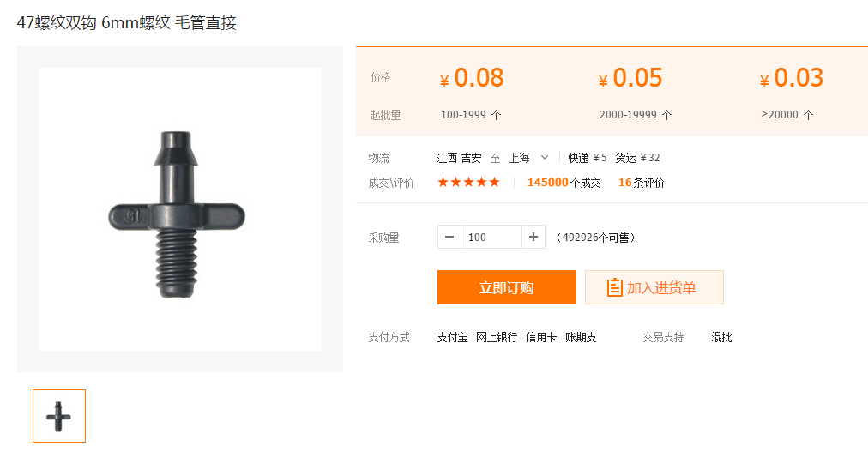Image resolution: width=868 pixels, height=464 pixels.
Task: Click the clipboard icon on 加入进货单
Action: point(614,287)
